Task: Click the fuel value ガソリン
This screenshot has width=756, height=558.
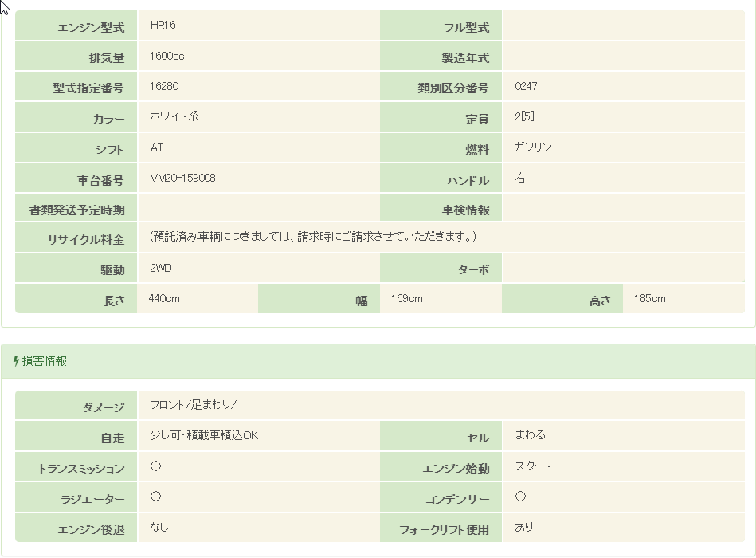Action: (533, 147)
